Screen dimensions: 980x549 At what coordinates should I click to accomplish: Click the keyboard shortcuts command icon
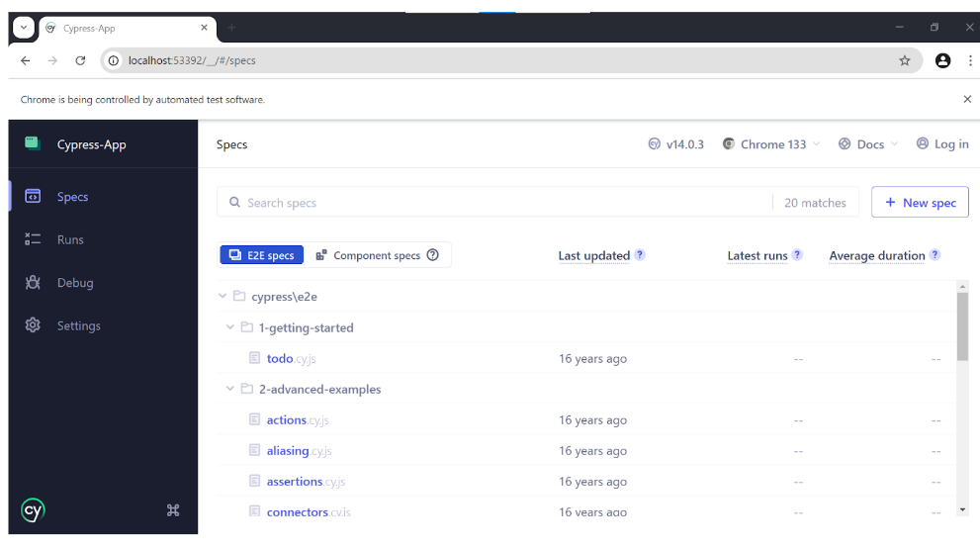(173, 510)
